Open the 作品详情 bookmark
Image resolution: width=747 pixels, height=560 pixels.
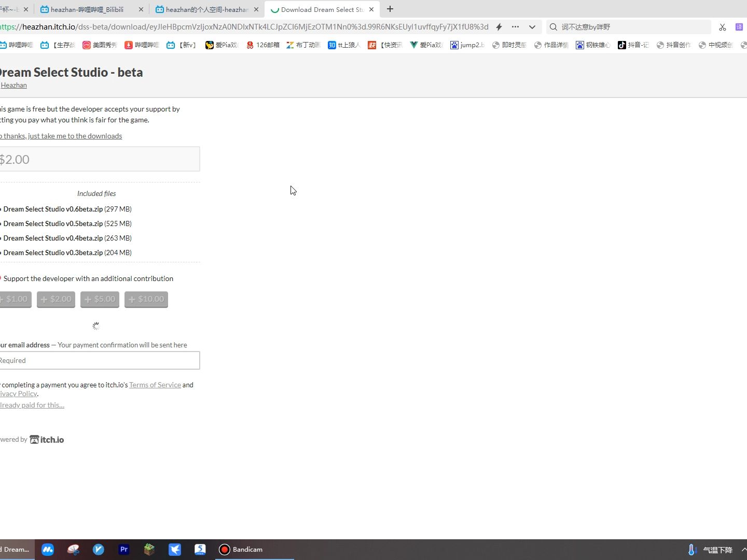551,45
